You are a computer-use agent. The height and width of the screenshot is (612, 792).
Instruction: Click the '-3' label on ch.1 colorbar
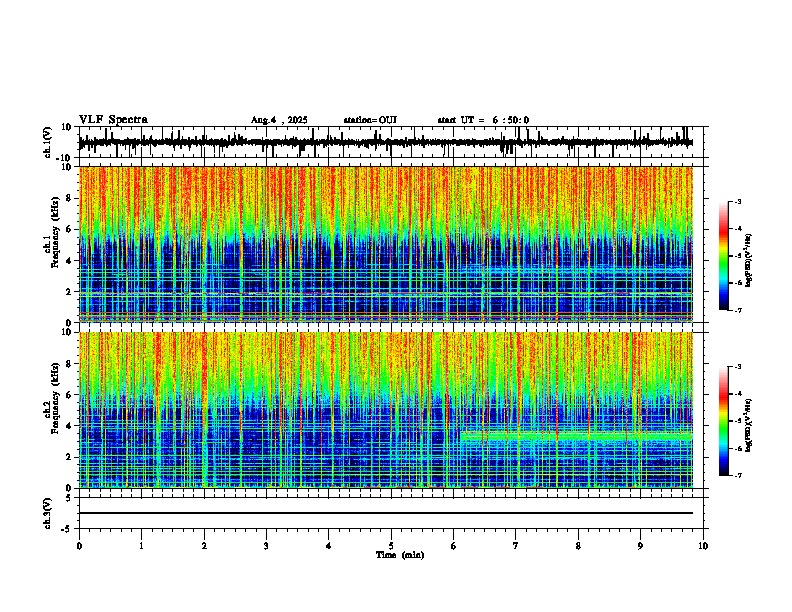tap(738, 202)
